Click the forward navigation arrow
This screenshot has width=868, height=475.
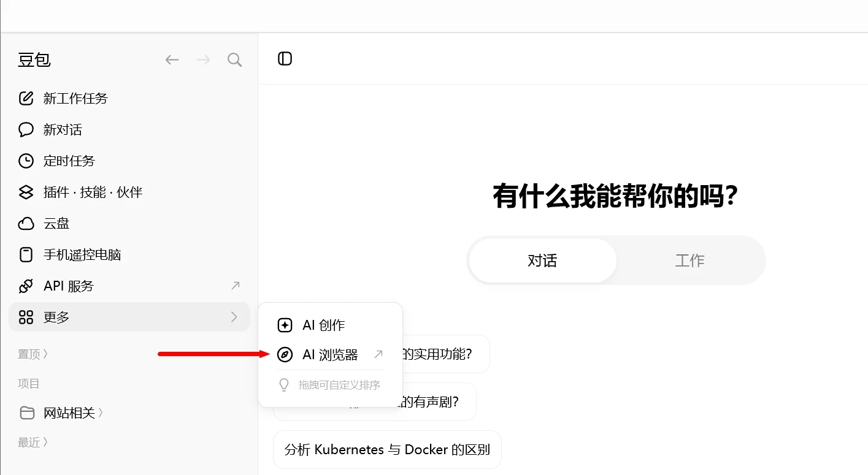click(203, 59)
